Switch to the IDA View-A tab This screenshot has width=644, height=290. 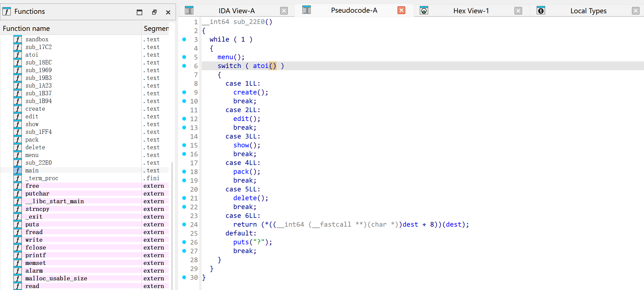click(x=237, y=11)
